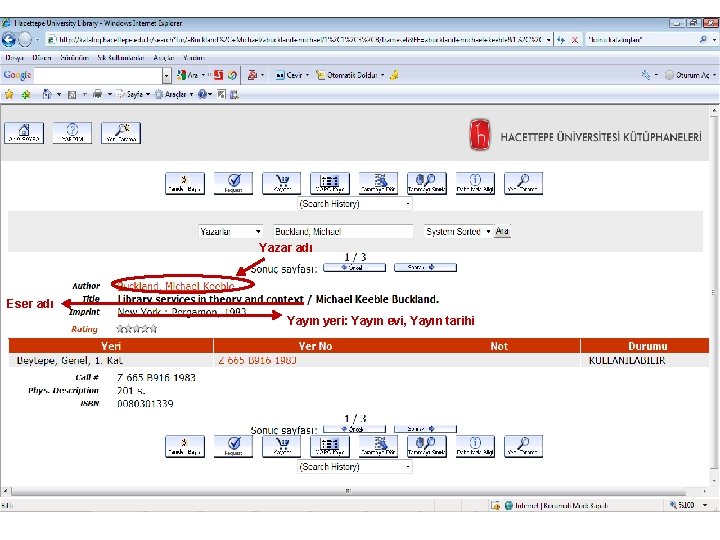720x540 pixels.
Task: Click the blue help circle icon in command bar
Action: [x=202, y=94]
